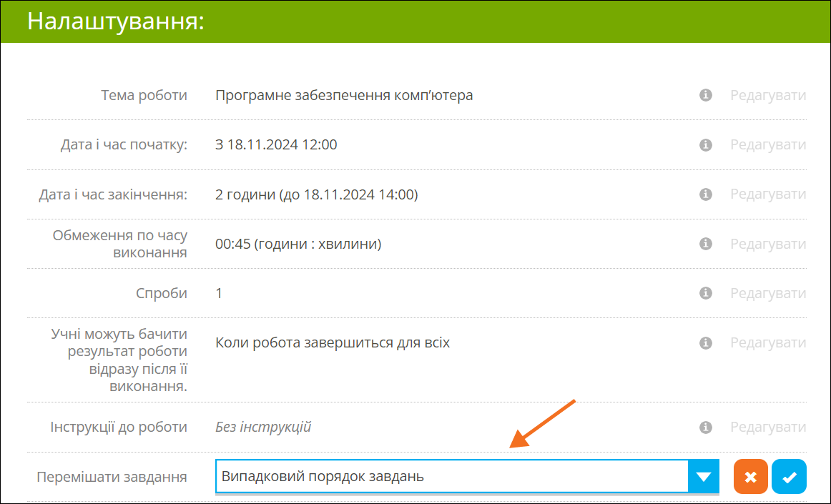This screenshot has width=831, height=504.
Task: Click info icon next to Спроби
Action: [705, 293]
